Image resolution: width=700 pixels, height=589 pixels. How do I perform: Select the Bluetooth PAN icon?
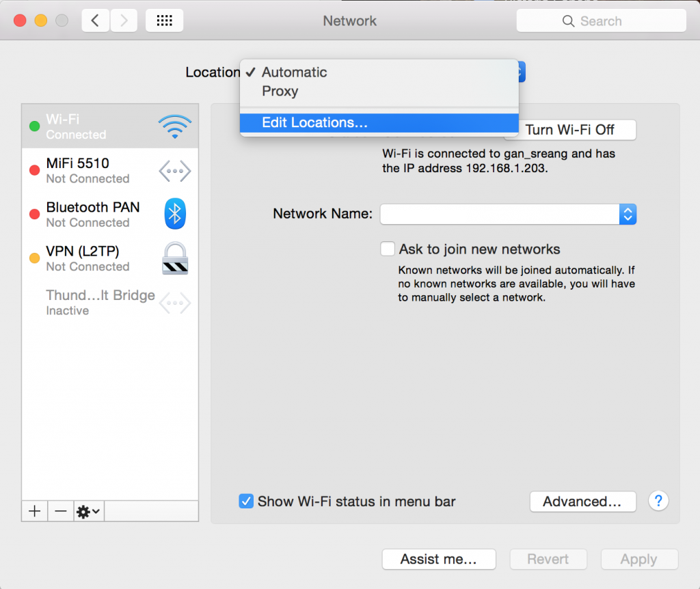coord(174,214)
